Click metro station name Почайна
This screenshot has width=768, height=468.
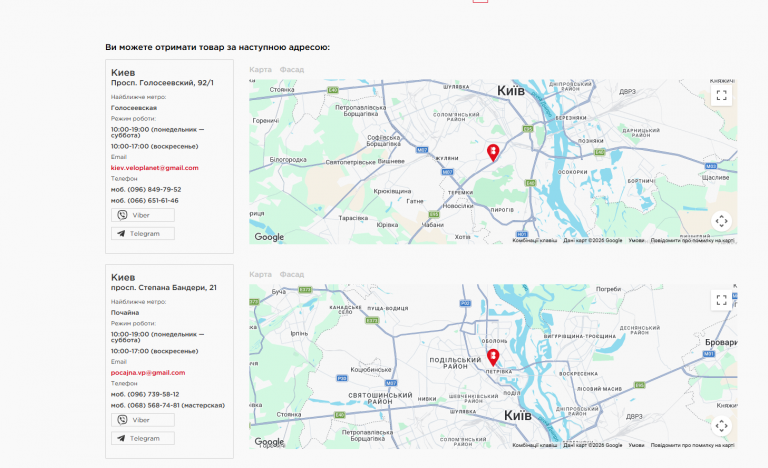125,313
